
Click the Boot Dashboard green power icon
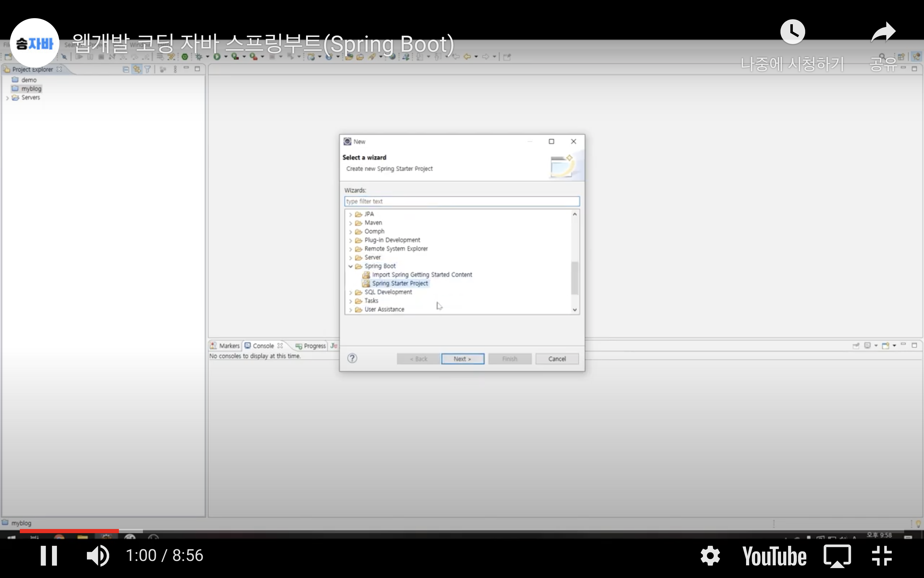[185, 57]
